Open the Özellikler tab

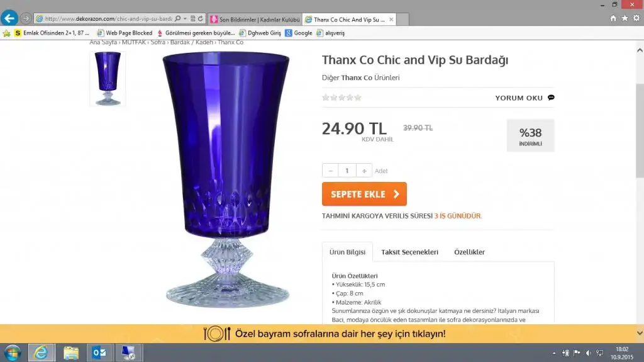[469, 252]
